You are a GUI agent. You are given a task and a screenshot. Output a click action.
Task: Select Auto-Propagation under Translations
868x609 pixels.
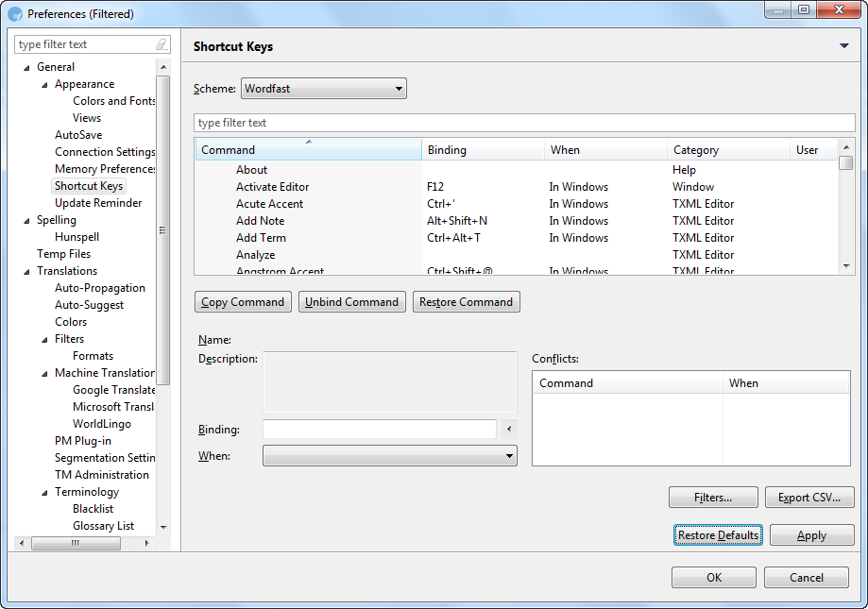coord(100,288)
